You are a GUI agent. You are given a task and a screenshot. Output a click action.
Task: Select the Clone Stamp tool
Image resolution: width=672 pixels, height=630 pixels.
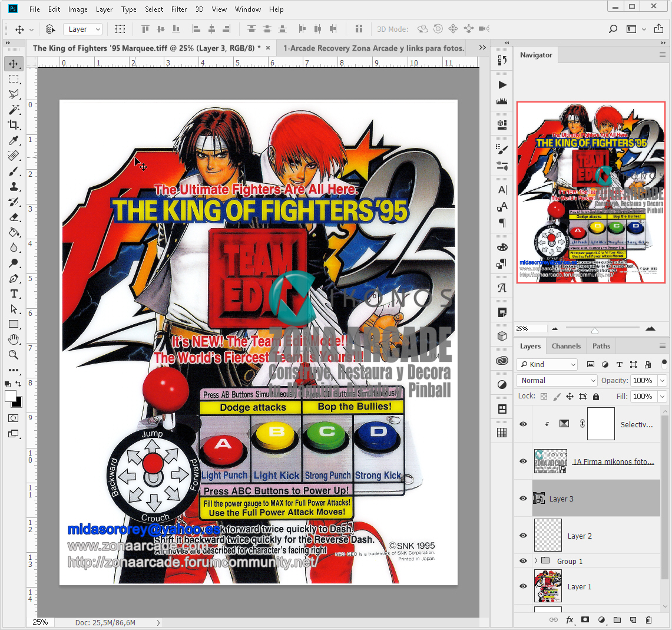(14, 187)
